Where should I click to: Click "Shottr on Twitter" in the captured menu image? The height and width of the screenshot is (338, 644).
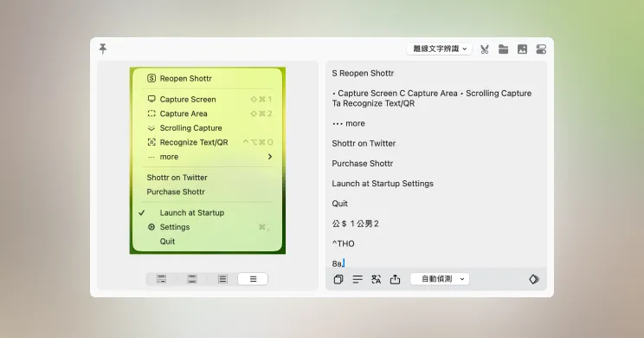177,178
